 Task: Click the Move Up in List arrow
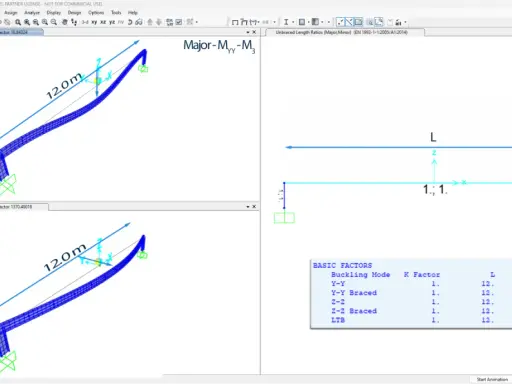click(150, 22)
